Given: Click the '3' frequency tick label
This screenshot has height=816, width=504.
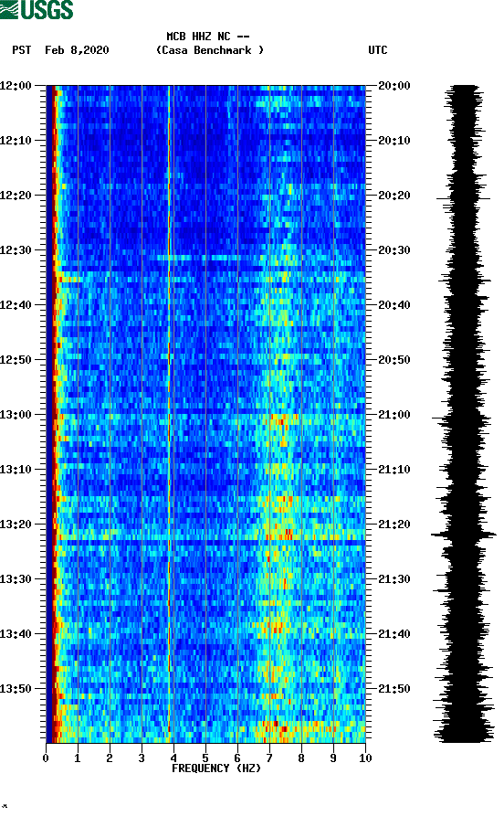Looking at the screenshot, I should [142, 758].
